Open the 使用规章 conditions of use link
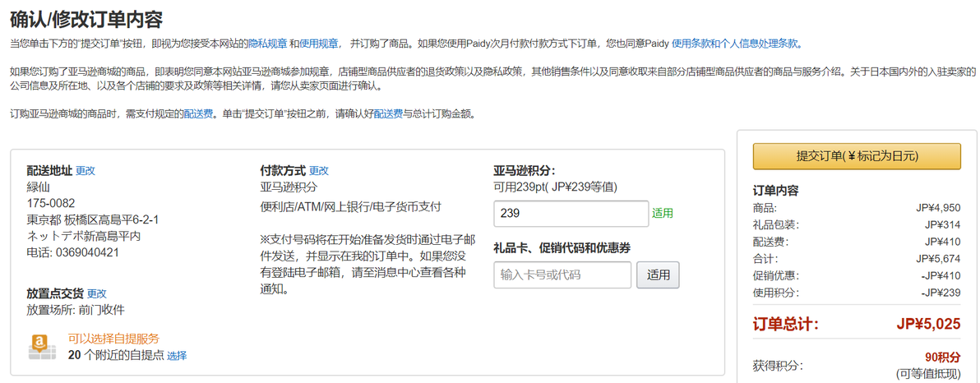 click(319, 43)
